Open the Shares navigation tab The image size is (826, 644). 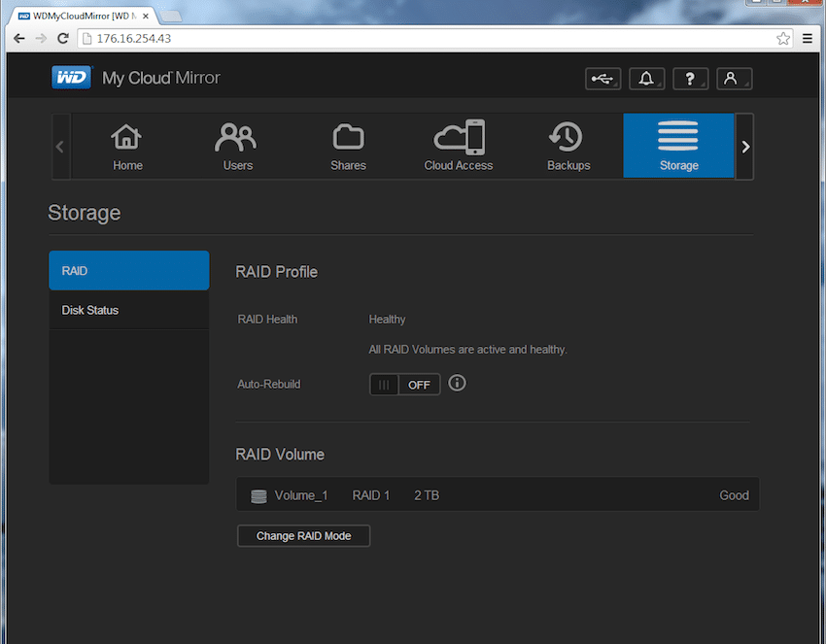click(x=348, y=147)
